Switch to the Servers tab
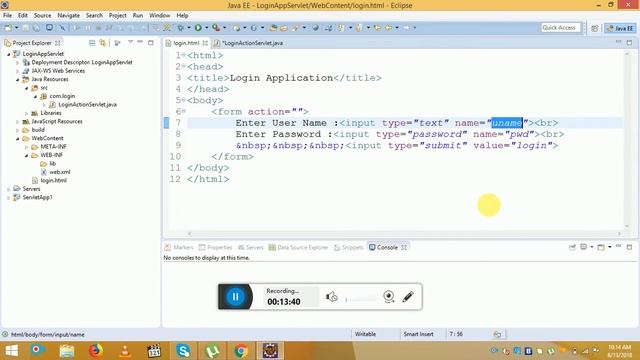The image size is (640, 360). (251, 247)
